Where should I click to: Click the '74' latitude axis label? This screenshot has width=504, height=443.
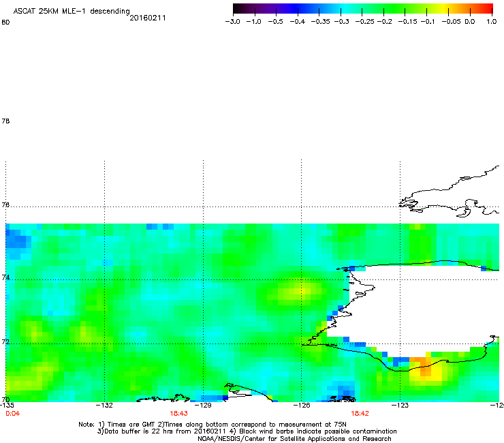click(5, 277)
